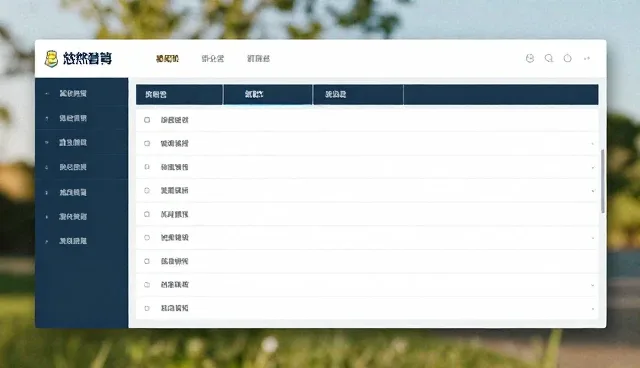The image size is (640, 368).
Task: Tick the checkbox in the seventh list row
Action: coord(147,261)
